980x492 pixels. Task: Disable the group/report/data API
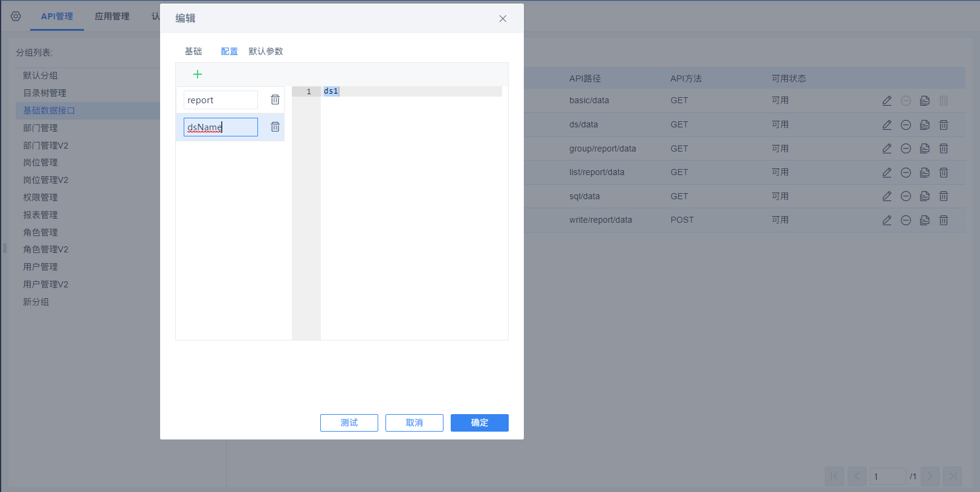click(x=906, y=149)
